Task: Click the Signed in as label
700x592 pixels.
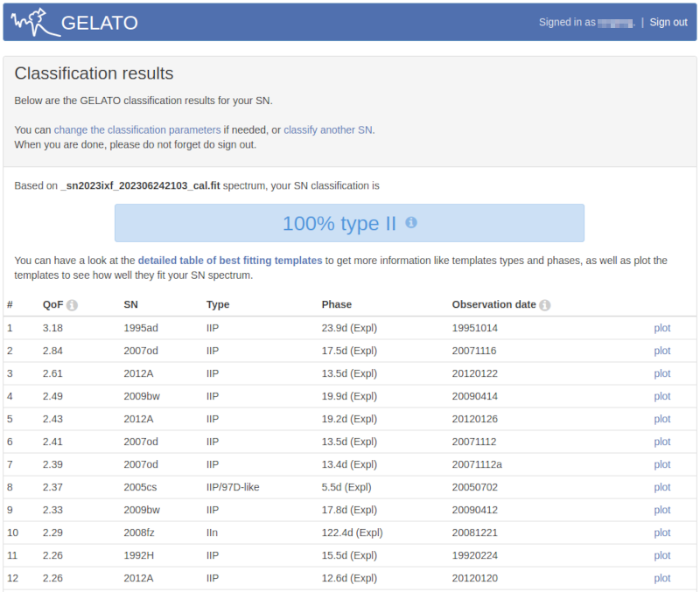Action: point(567,23)
